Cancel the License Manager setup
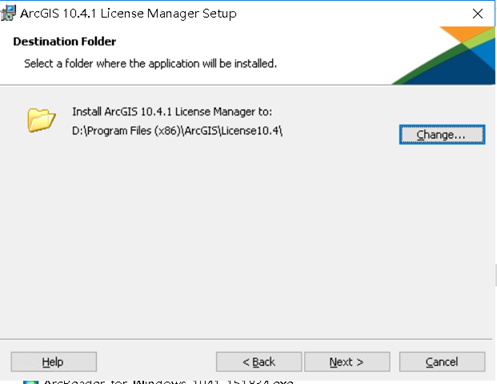This screenshot has width=497, height=384. (442, 362)
